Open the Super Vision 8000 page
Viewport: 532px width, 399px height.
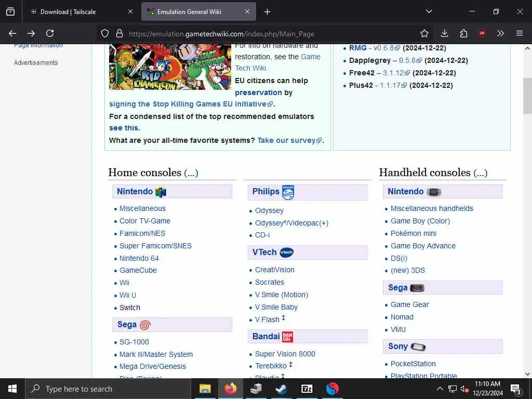point(285,354)
